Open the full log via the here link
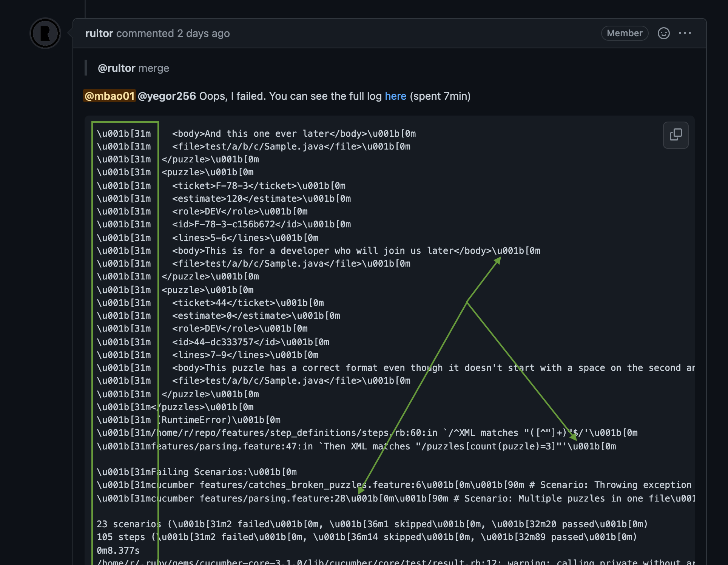This screenshot has height=565, width=728. click(x=395, y=96)
